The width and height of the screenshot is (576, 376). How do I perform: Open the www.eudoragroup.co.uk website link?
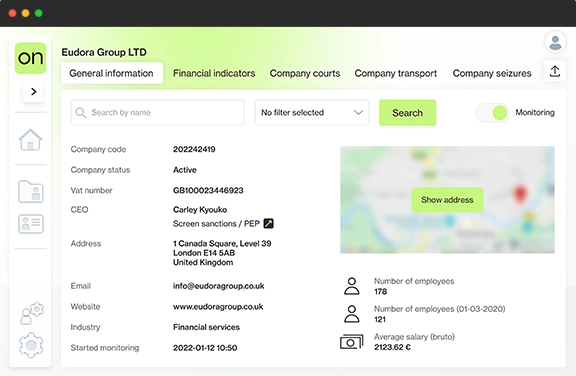(218, 307)
